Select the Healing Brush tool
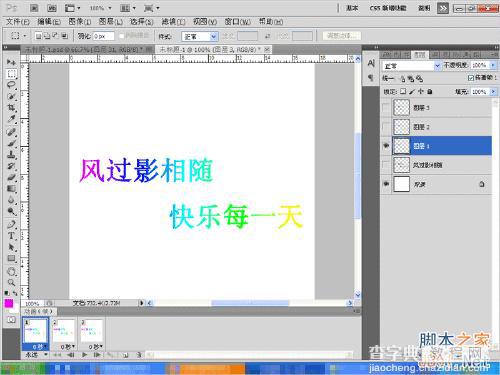 11,132
